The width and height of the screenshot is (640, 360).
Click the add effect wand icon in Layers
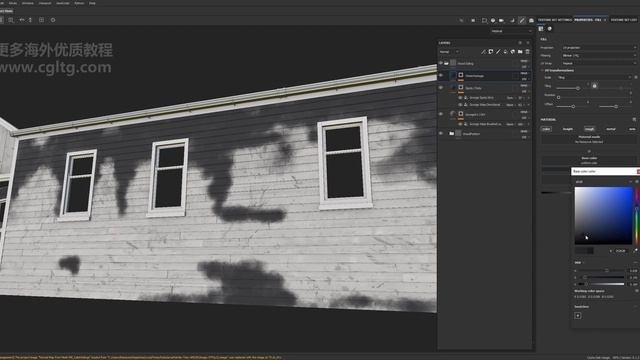483,52
